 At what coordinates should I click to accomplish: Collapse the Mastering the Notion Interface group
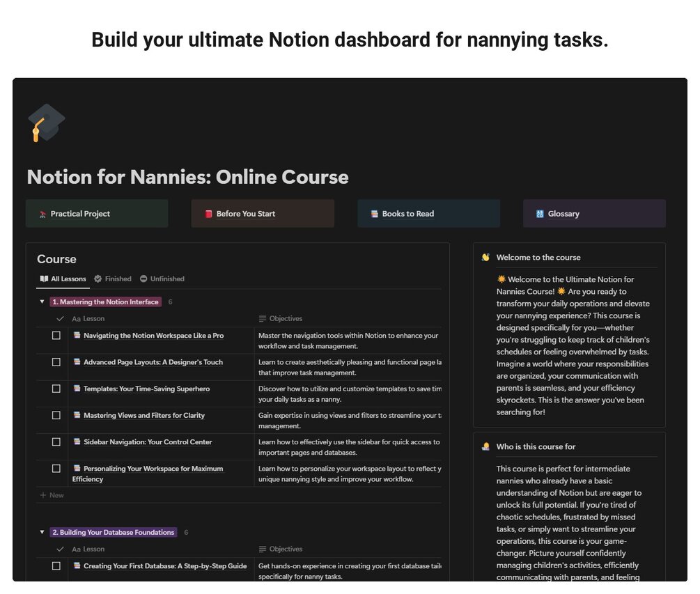pos(42,302)
